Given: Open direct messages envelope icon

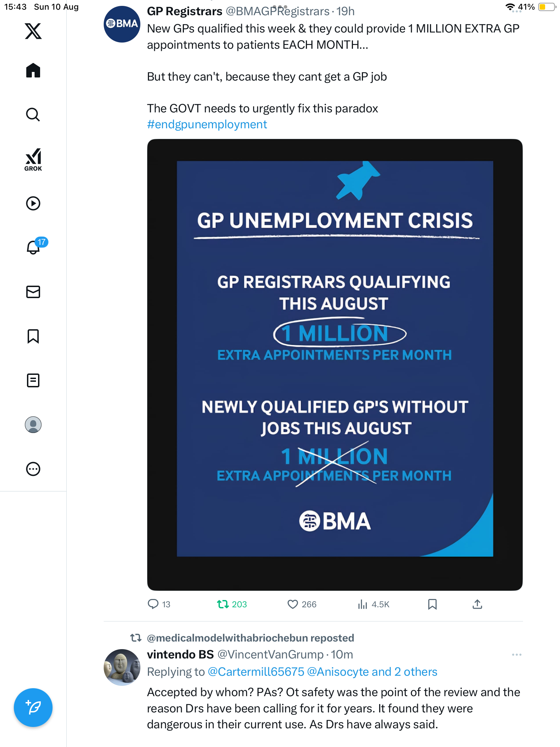Looking at the screenshot, I should pos(33,292).
